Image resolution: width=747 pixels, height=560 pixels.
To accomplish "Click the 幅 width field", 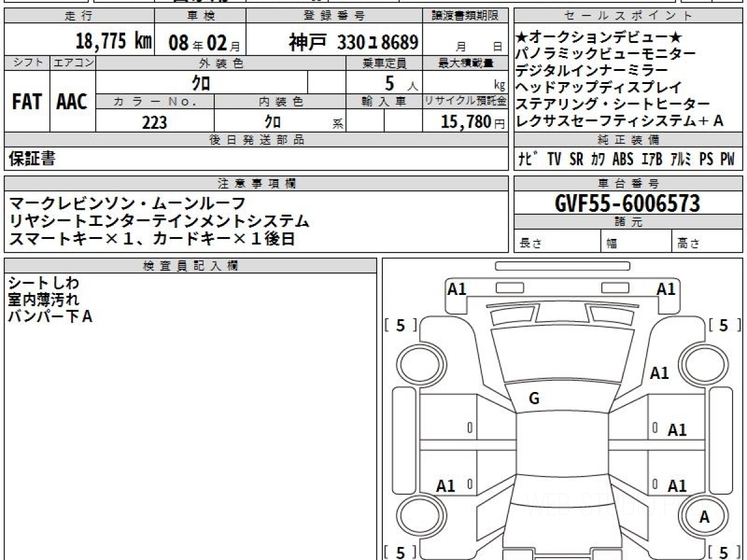I will click(636, 241).
